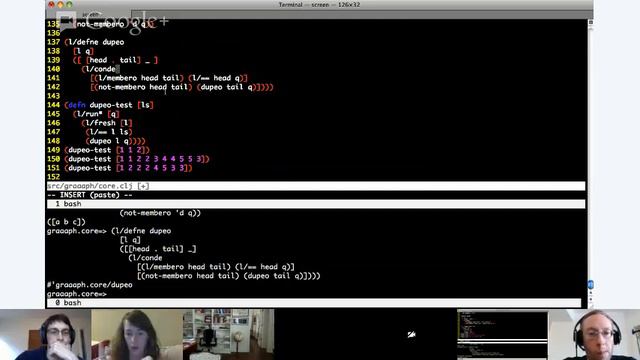The width and height of the screenshot is (640, 360).
Task: Click the dupeo-test call on line 150
Action: coord(137,159)
